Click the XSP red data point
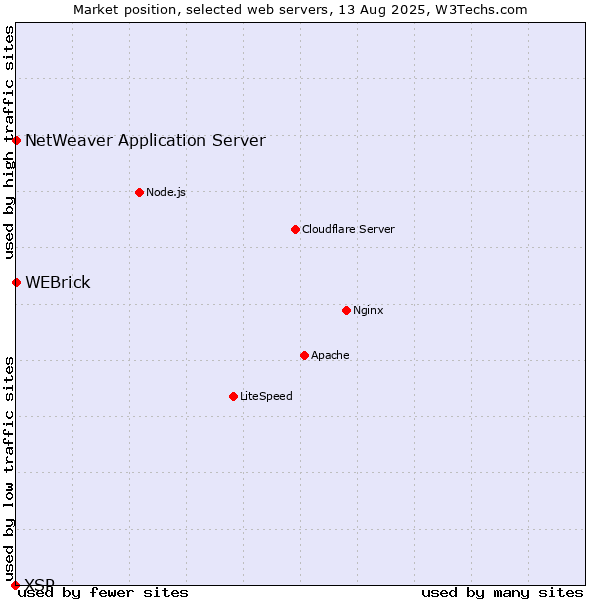The image size is (600, 600). (15, 585)
